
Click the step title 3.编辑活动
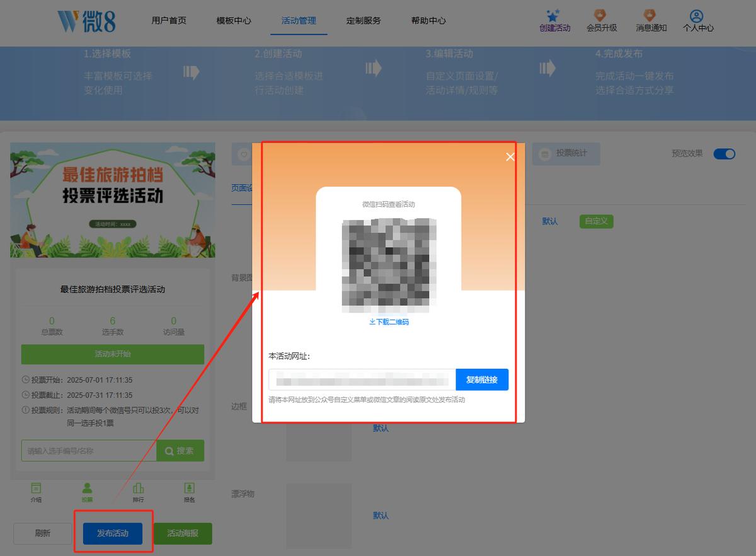pyautogui.click(x=449, y=54)
